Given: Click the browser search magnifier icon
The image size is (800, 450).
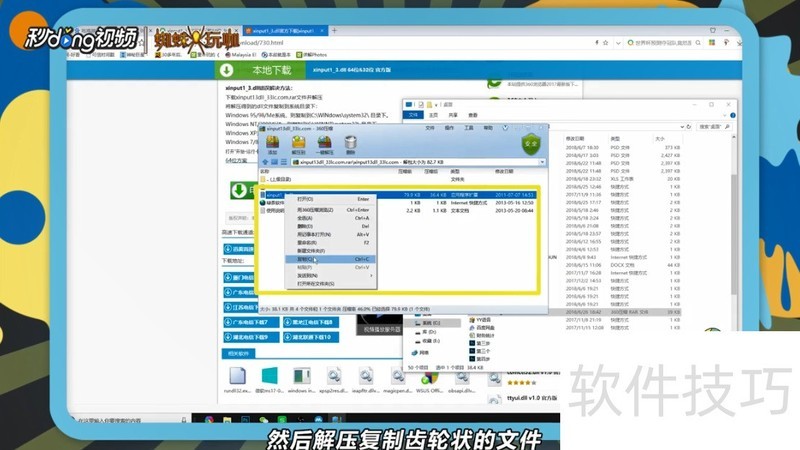Looking at the screenshot, I should click(698, 43).
